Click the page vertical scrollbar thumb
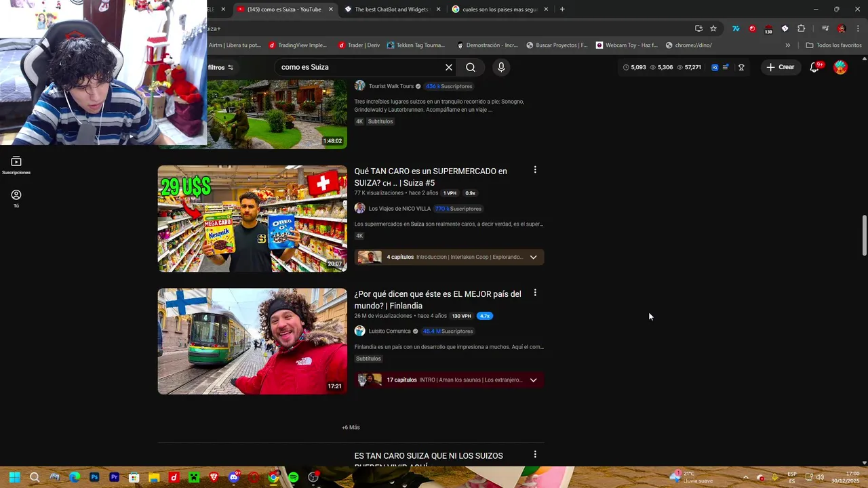This screenshot has height=488, width=868. (864, 236)
